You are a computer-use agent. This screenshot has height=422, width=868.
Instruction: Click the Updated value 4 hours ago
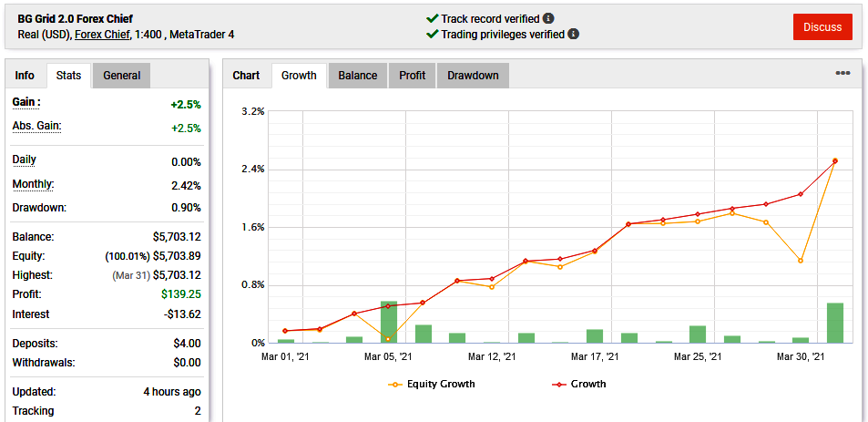coord(171,392)
